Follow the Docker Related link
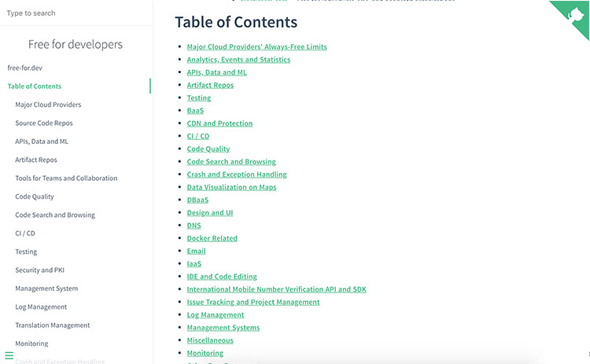The height and width of the screenshot is (364, 590). click(212, 238)
